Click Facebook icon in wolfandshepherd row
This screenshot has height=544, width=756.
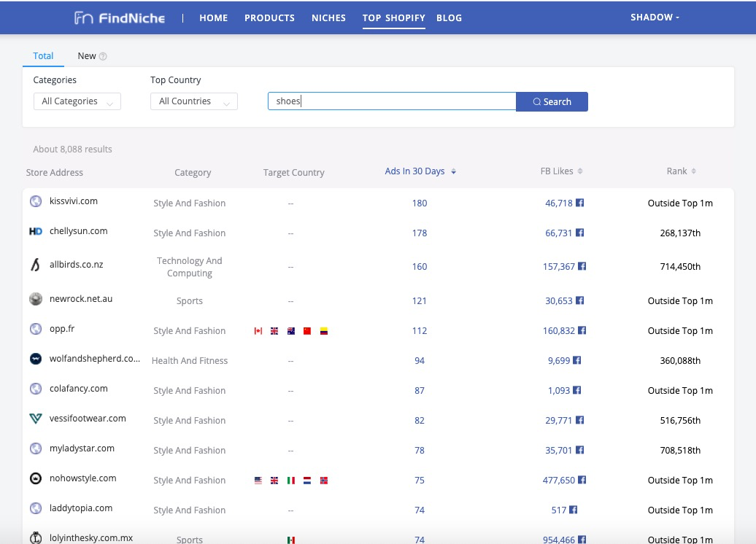(577, 360)
